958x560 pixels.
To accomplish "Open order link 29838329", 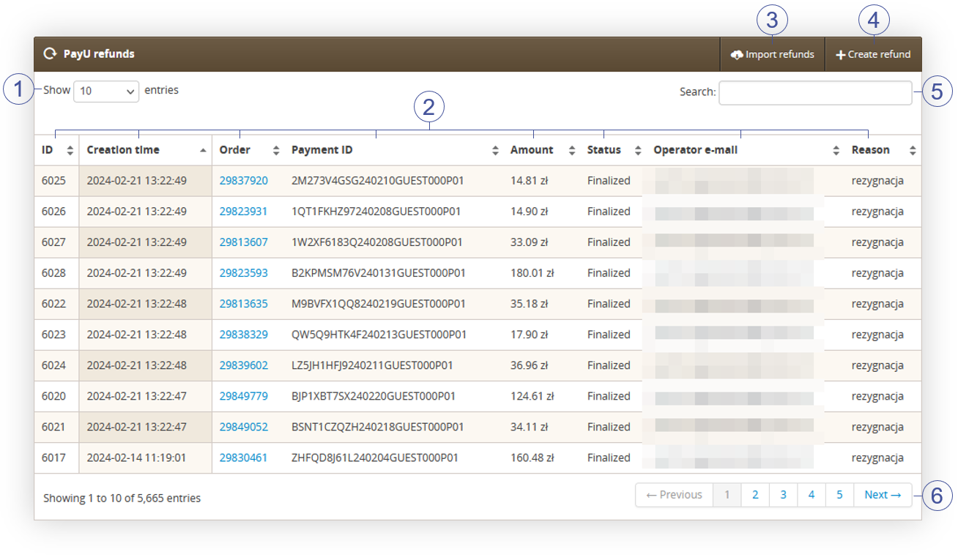I will (244, 335).
